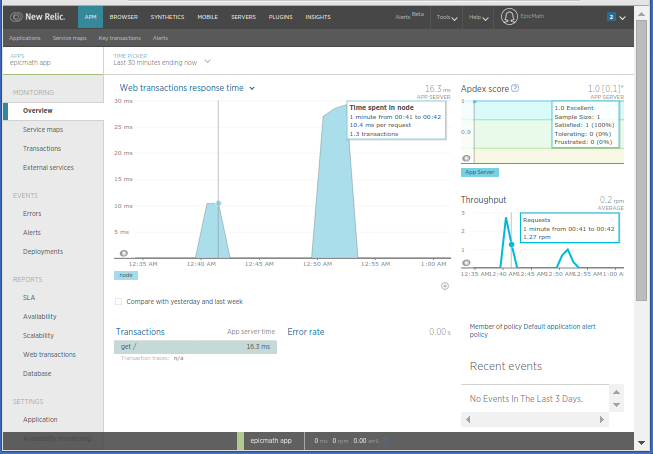The width and height of the screenshot is (653, 454).
Task: Open Alerts in the sub-navigation bar
Action: pyautogui.click(x=160, y=38)
